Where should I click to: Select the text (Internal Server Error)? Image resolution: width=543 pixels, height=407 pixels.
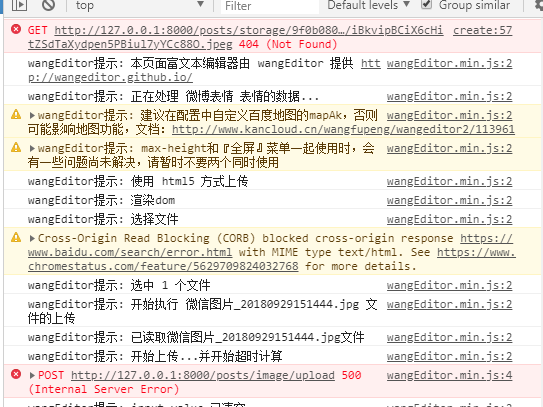pyautogui.click(x=104, y=389)
